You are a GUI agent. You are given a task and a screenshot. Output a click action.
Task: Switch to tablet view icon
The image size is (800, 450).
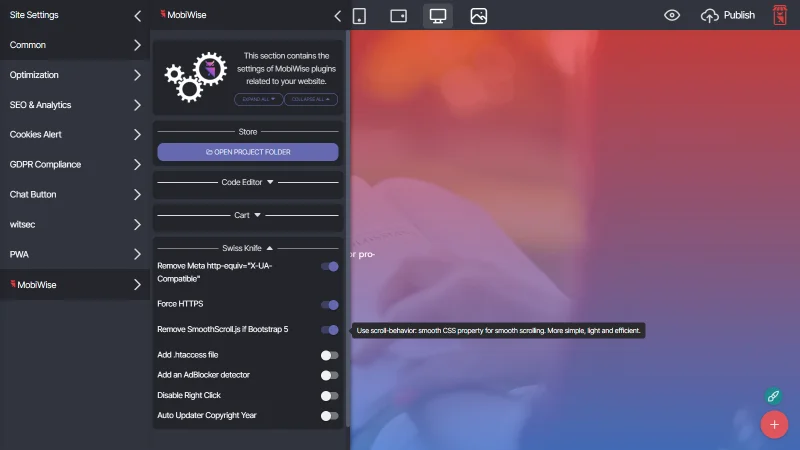pyautogui.click(x=398, y=16)
